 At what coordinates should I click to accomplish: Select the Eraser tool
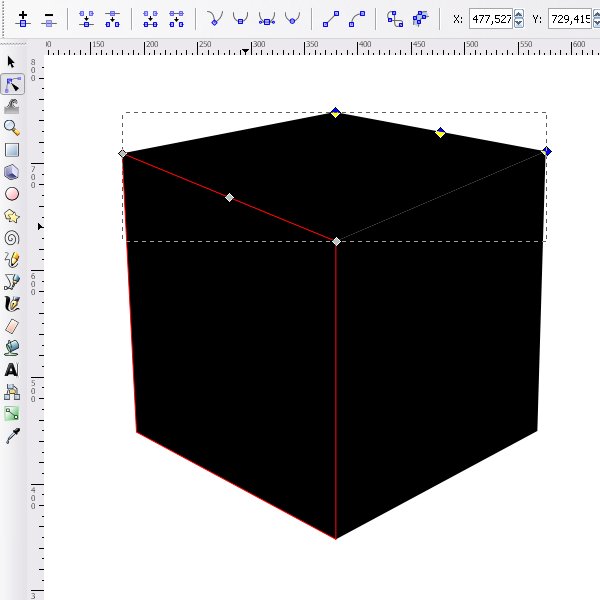pyautogui.click(x=12, y=326)
